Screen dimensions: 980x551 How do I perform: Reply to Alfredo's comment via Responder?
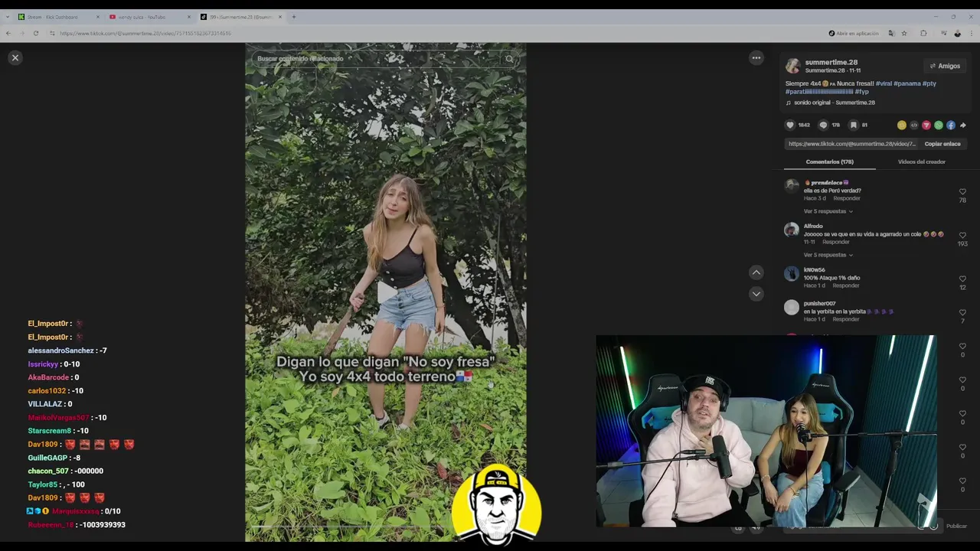[x=836, y=242]
